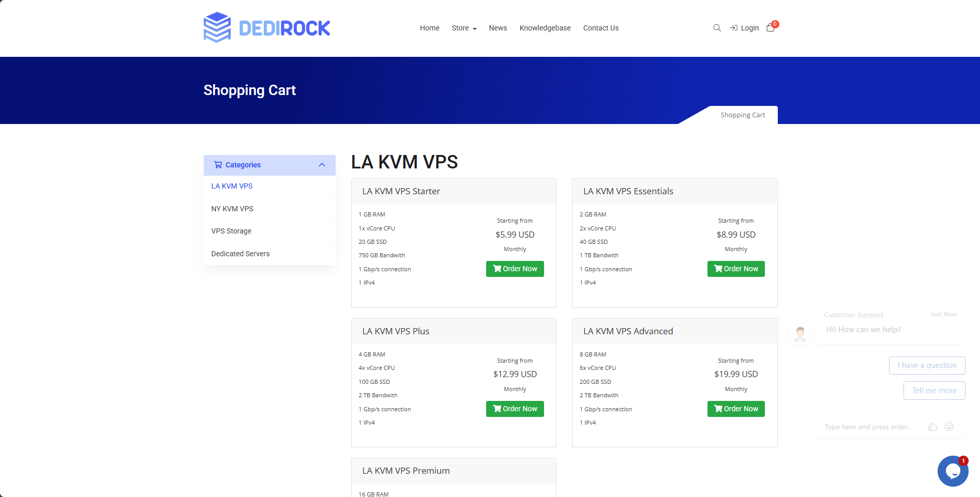
Task: Order the LA KVM VPS Advanced plan
Action: pos(735,409)
